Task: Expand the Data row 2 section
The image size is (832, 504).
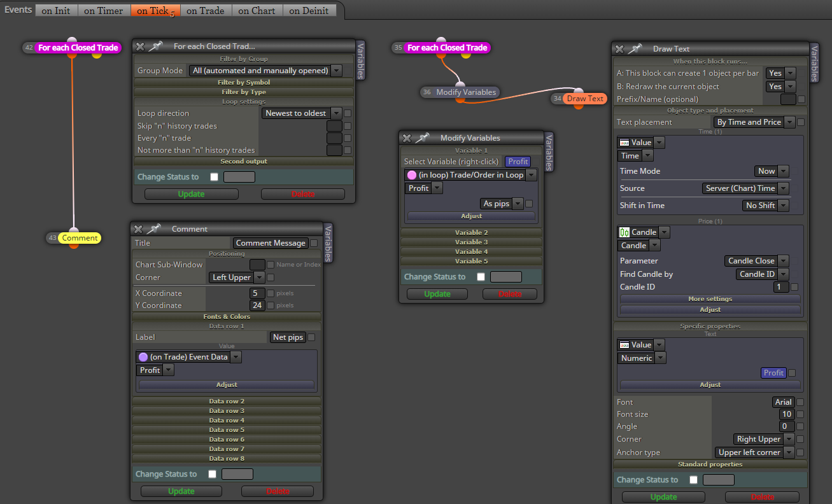Action: [x=227, y=402]
